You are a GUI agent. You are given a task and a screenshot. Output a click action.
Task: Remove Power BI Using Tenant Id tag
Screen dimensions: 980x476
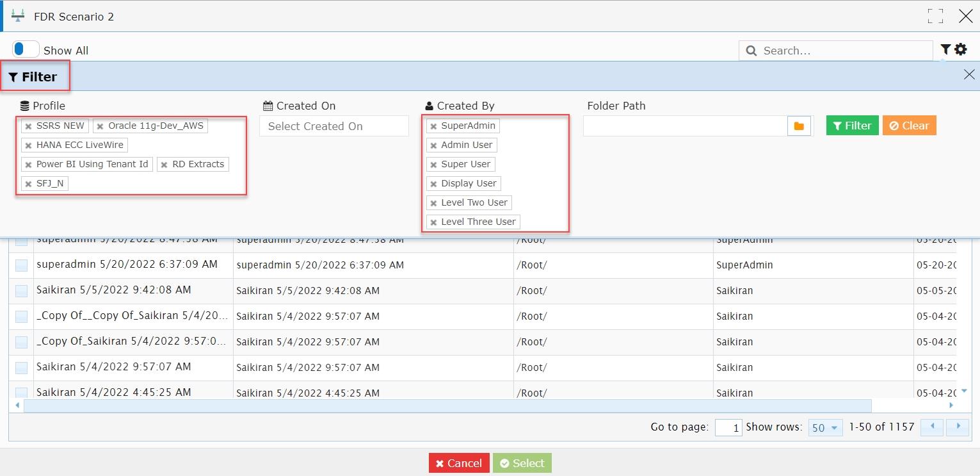click(28, 165)
